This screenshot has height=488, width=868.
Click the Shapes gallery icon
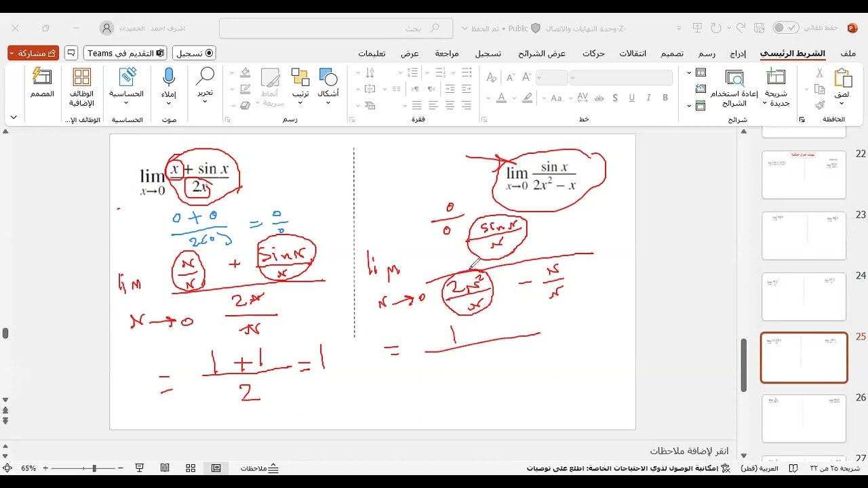coord(328,77)
